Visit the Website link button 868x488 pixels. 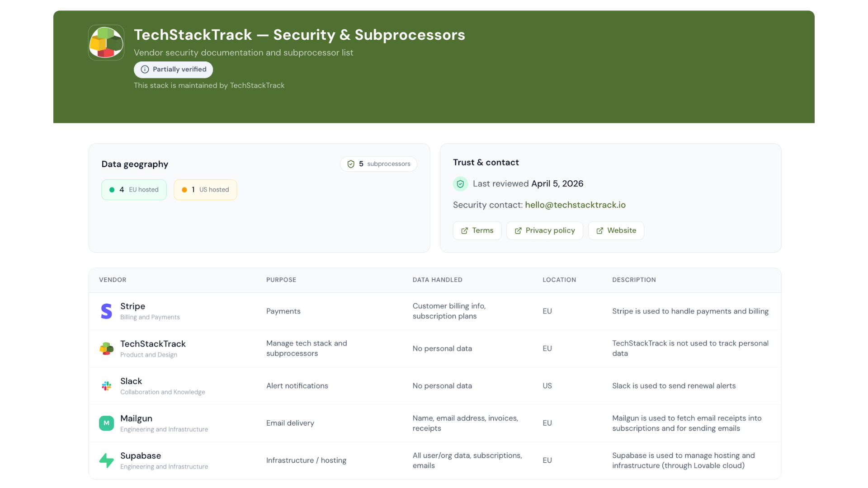(x=616, y=230)
